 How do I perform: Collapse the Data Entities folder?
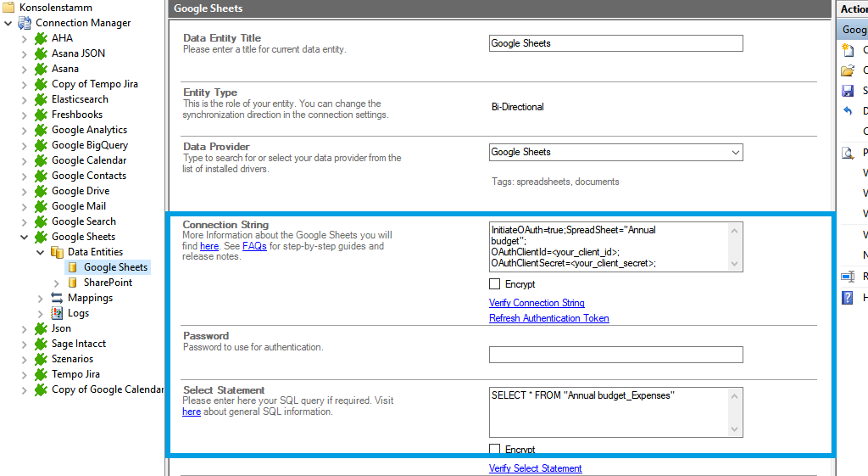[x=41, y=252]
